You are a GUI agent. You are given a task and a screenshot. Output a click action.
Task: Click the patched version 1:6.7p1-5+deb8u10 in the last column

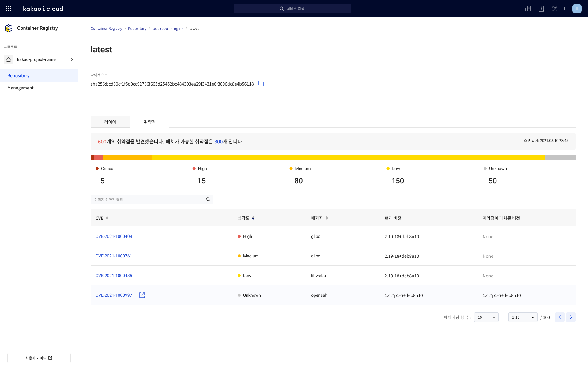pos(502,295)
